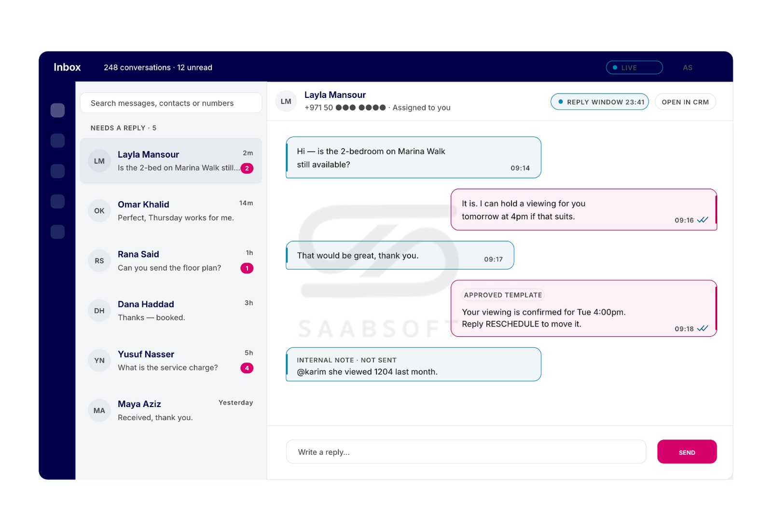Viewport: 772px width, 532px height.
Task: Open Yusuf Nasser conversation
Action: coord(171,361)
